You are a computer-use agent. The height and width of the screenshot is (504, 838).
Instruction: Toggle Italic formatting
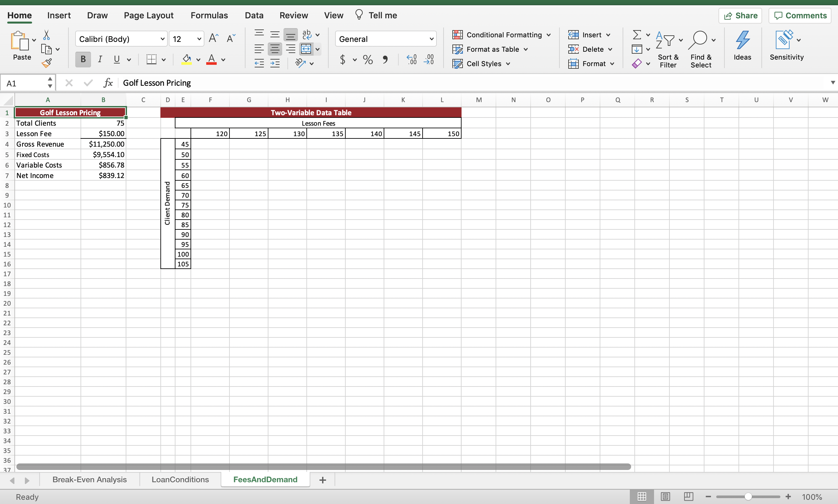(100, 60)
